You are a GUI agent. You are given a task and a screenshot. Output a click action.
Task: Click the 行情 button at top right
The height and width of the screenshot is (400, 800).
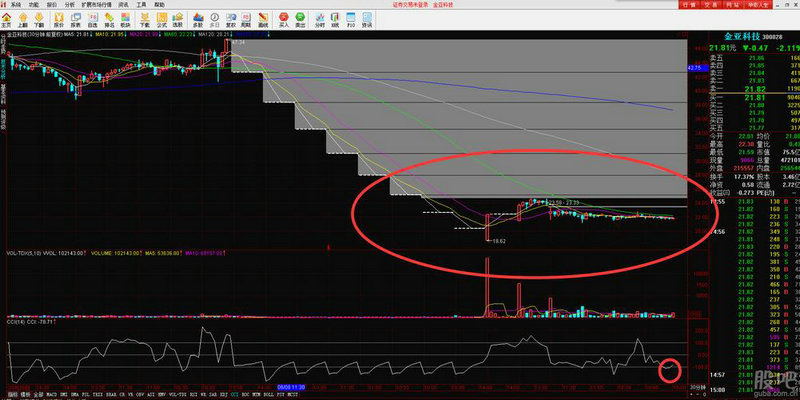687,5
